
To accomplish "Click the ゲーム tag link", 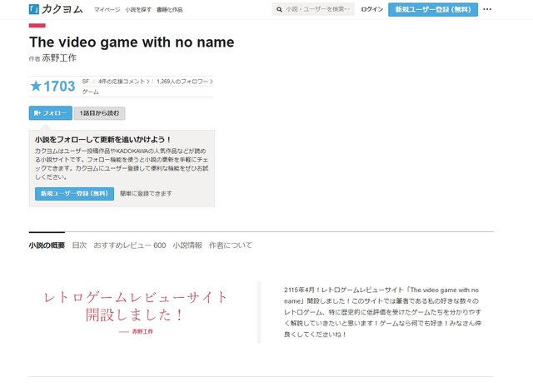I will 90,92.
